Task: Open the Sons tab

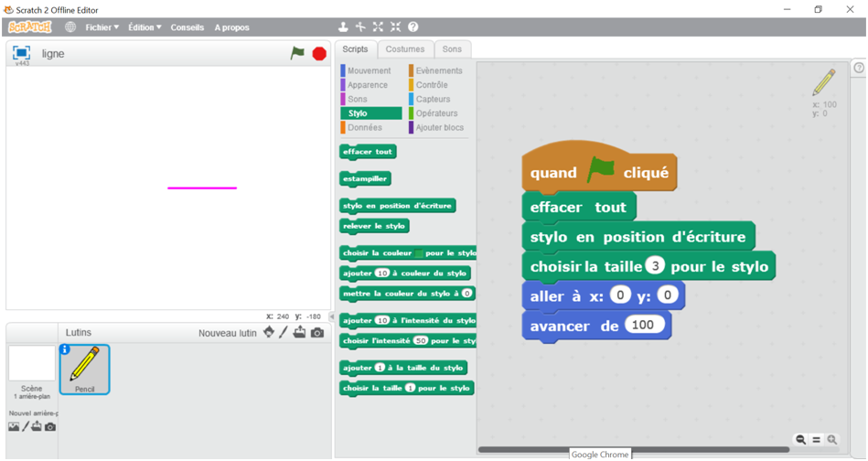Action: point(452,48)
